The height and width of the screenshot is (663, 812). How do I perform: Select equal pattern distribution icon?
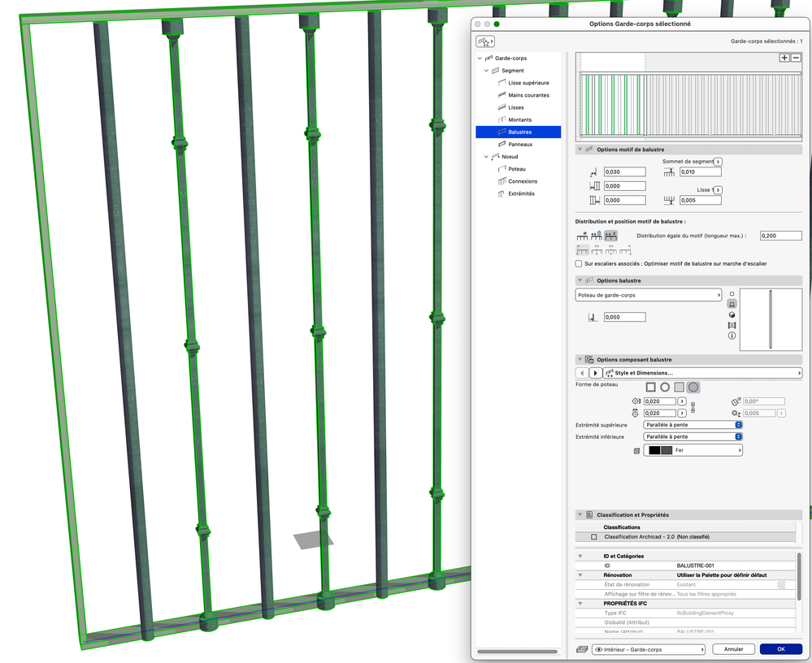pyautogui.click(x=610, y=236)
